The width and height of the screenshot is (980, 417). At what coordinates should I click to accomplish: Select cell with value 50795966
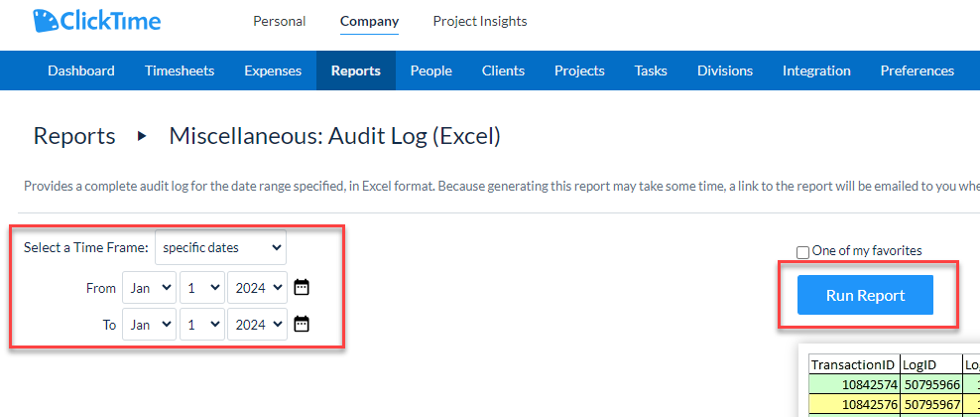click(930, 383)
